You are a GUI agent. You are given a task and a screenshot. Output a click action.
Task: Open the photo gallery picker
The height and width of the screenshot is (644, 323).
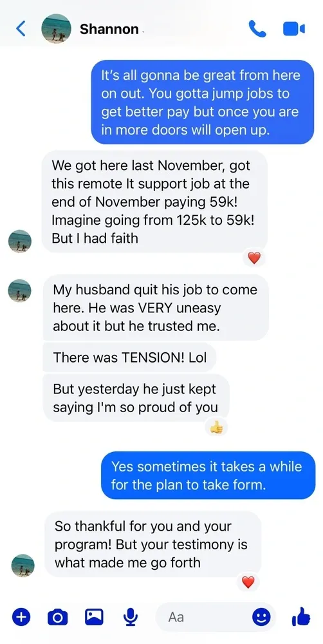[x=94, y=616]
